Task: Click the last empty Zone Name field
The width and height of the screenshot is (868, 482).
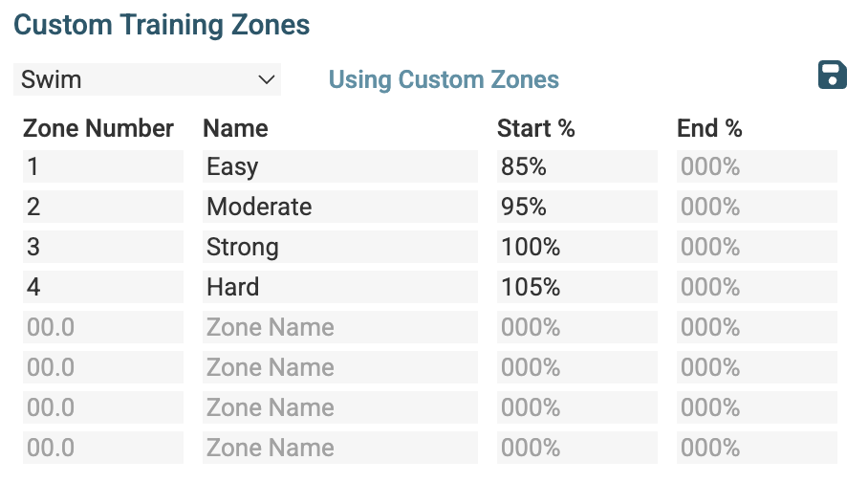Action: pos(340,448)
